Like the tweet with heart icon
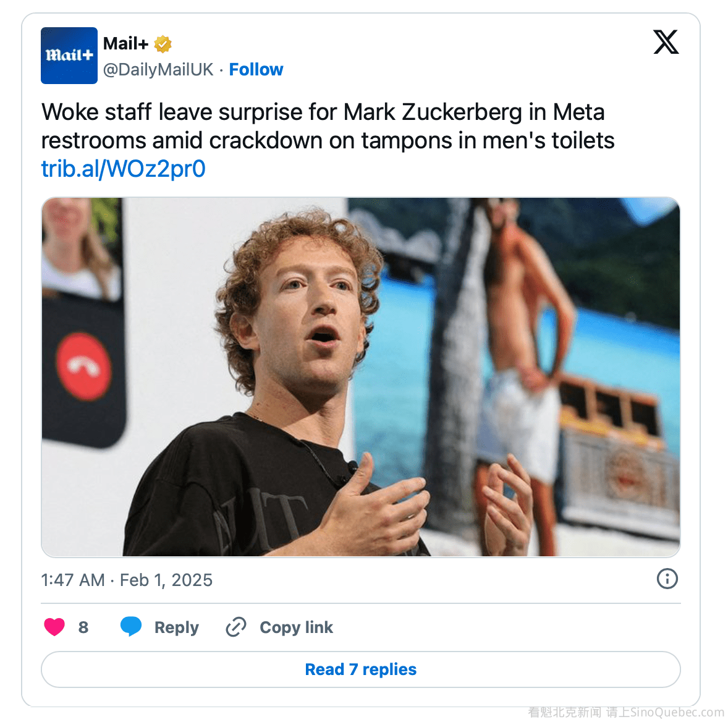The width and height of the screenshot is (728, 722). [x=54, y=627]
